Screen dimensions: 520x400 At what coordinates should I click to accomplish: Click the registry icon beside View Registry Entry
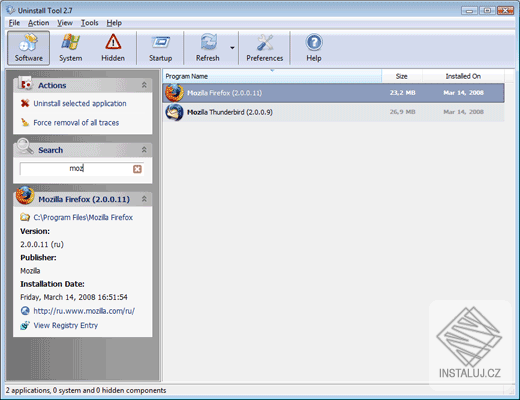click(25, 325)
